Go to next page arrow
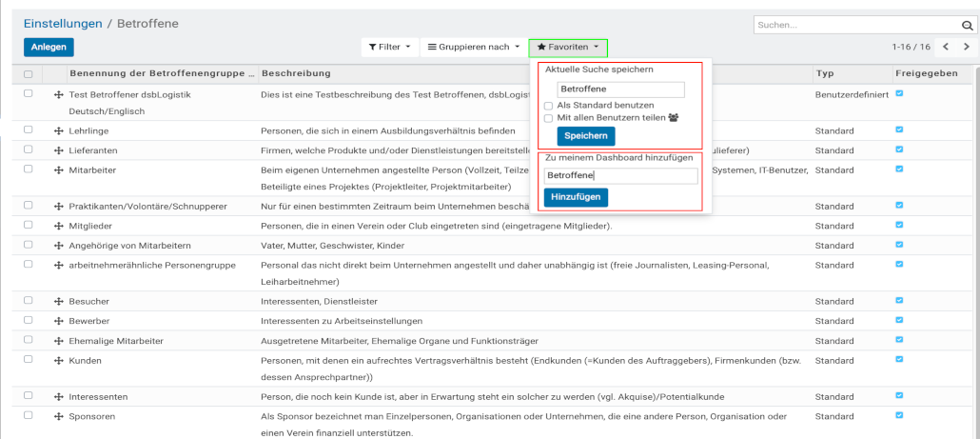 tap(967, 47)
